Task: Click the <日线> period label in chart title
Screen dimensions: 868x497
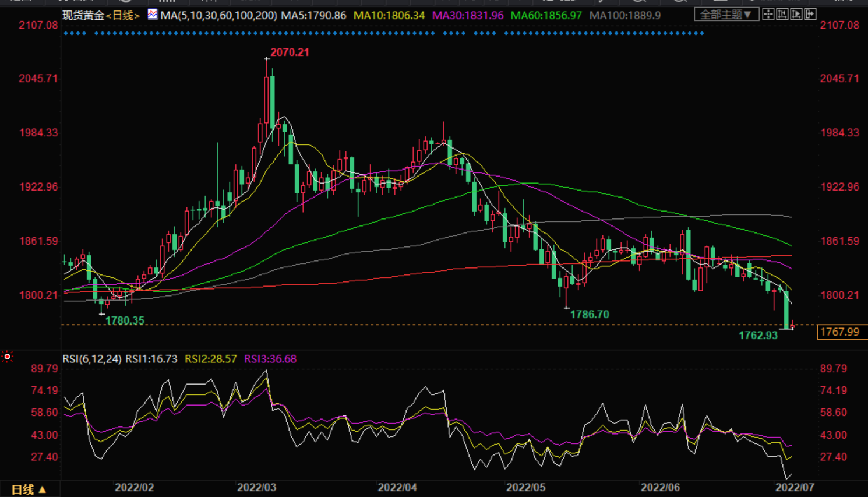Action: point(123,15)
